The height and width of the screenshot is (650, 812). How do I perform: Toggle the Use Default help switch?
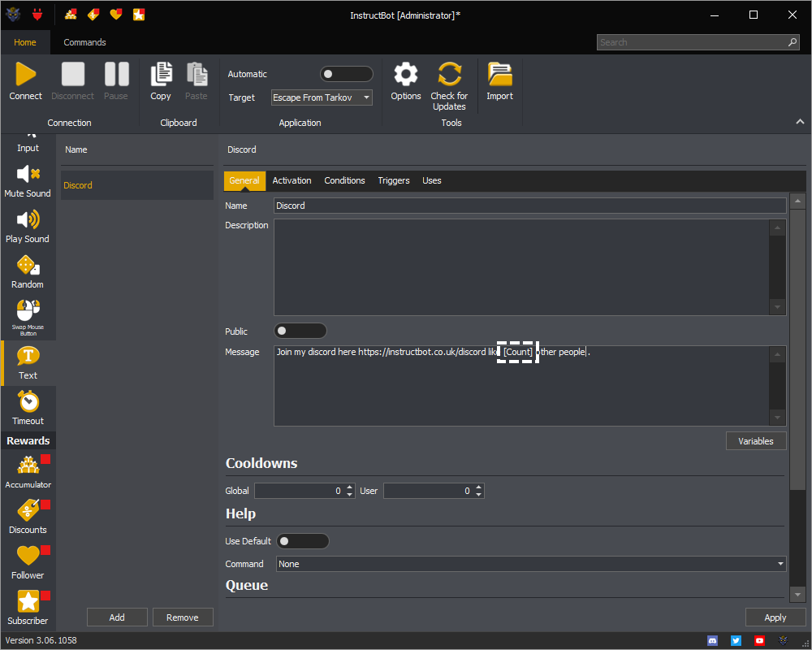[302, 541]
